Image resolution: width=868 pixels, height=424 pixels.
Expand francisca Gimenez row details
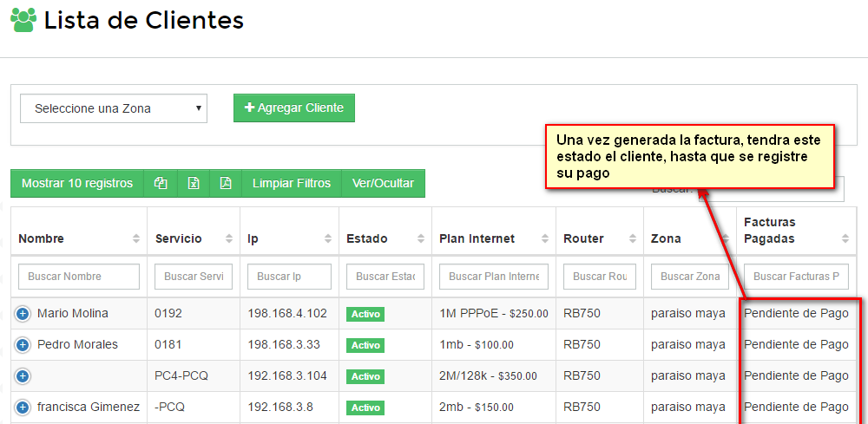[23, 408]
